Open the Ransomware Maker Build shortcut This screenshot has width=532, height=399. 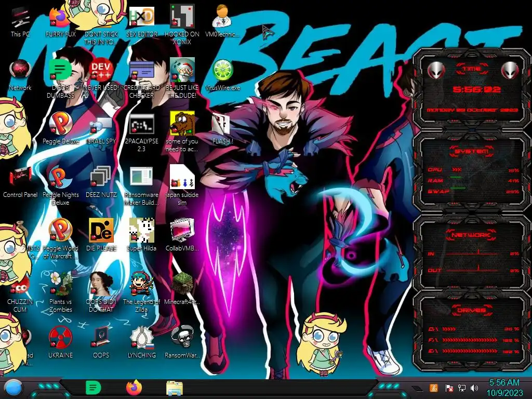point(142,186)
